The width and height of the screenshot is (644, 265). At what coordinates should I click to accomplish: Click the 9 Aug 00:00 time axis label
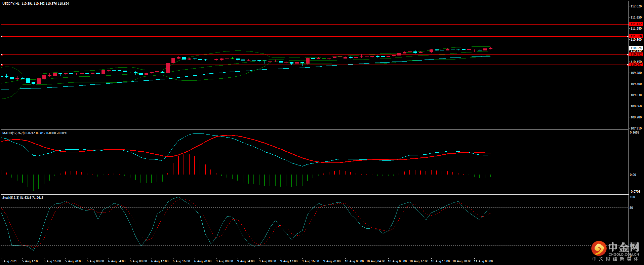(x=224, y=261)
